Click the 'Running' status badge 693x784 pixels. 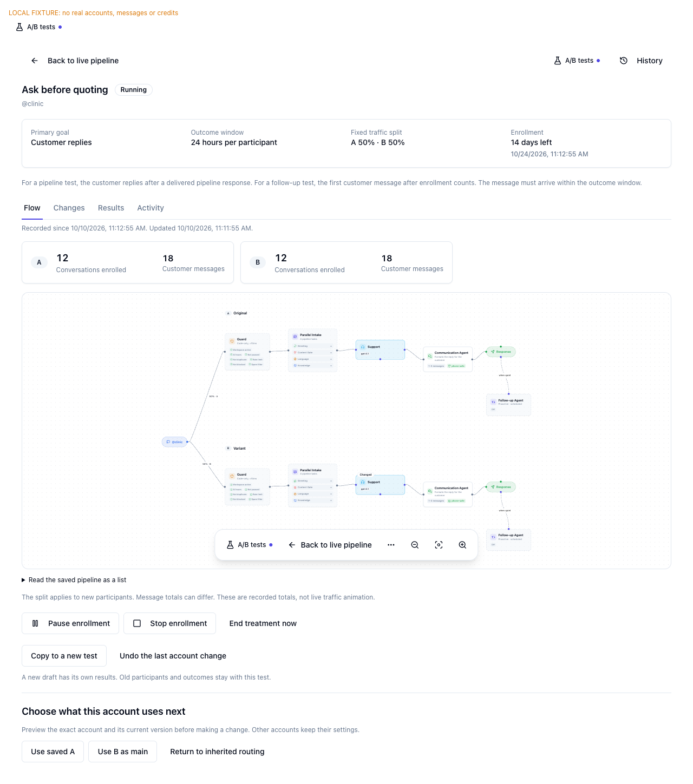(x=134, y=90)
